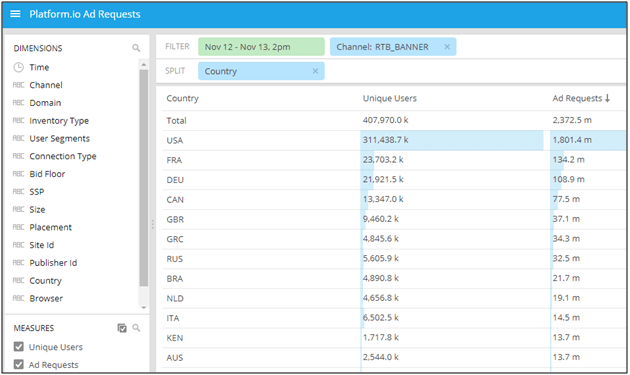Search dimensions with magnifier icon
Screen dimensions: 630x375
point(136,48)
